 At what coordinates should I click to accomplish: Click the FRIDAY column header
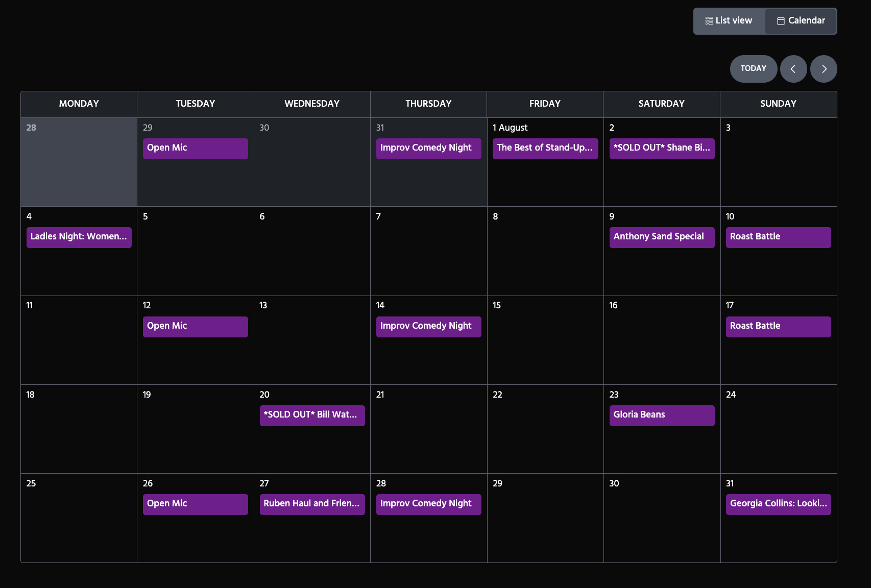[545, 104]
